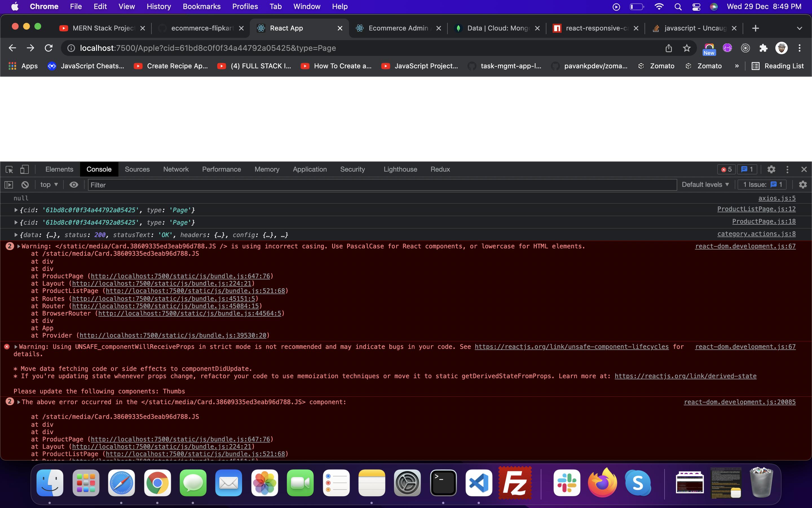Open the top context dropdown
The height and width of the screenshot is (508, 812).
click(49, 185)
